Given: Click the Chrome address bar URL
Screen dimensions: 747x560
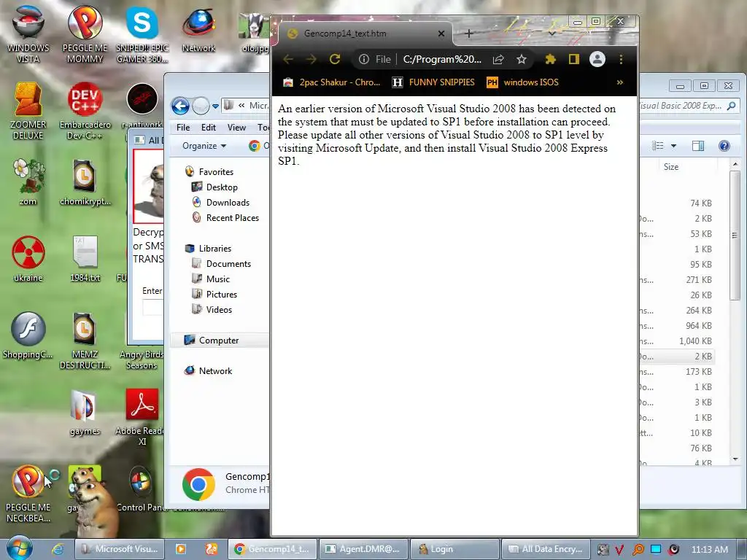Looking at the screenshot, I should [x=441, y=59].
